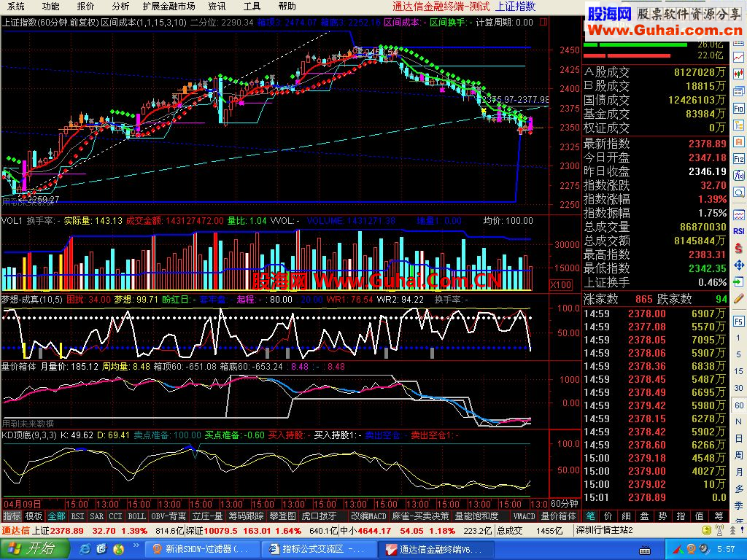Switch to monthly 月 period
Image resolution: width=747 pixels, height=560 pixels.
pyautogui.click(x=739, y=472)
